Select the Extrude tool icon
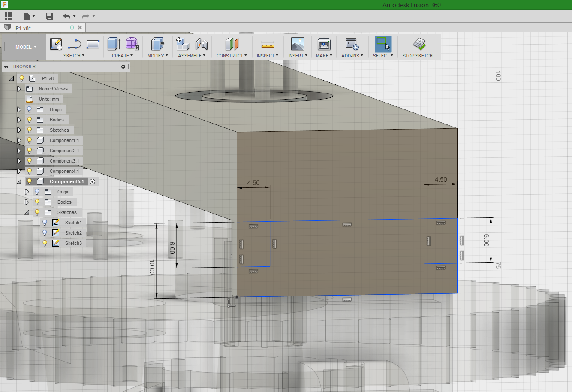This screenshot has width=572, height=392. click(x=114, y=44)
